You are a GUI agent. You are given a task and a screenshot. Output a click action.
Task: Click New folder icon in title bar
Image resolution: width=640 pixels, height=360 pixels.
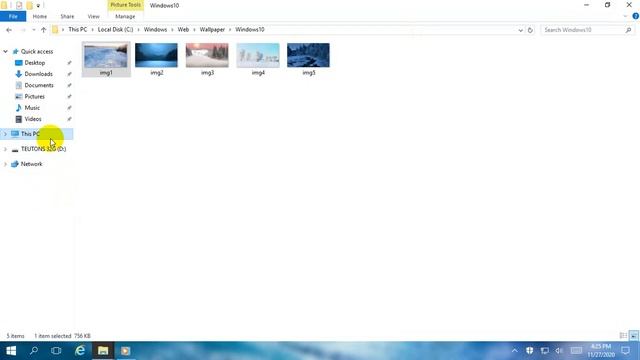(x=29, y=5)
